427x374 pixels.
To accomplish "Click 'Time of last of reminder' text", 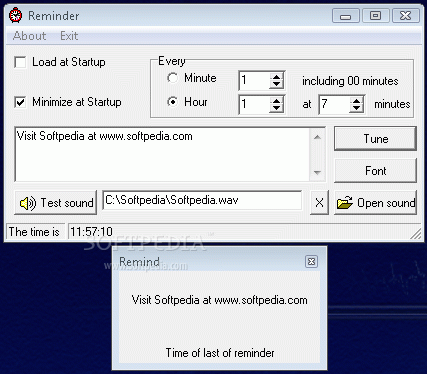I will tap(220, 353).
